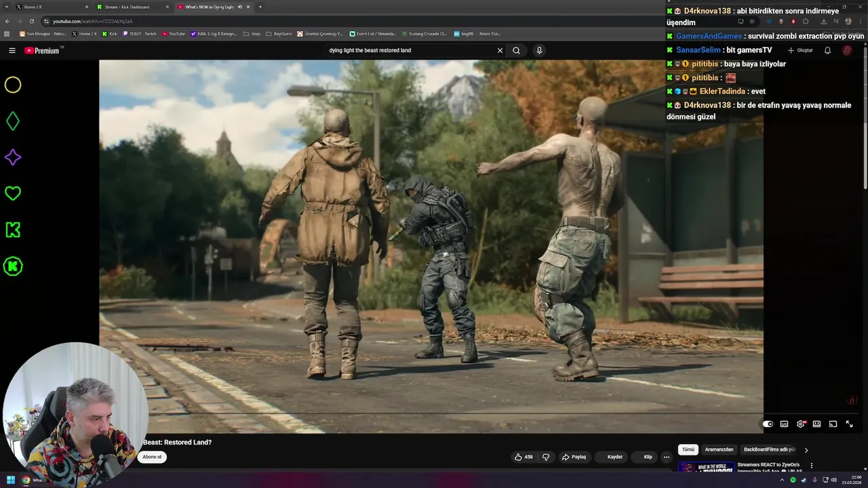Image resolution: width=868 pixels, height=488 pixels.
Task: Open the YouTube bookmark
Action: click(174, 33)
